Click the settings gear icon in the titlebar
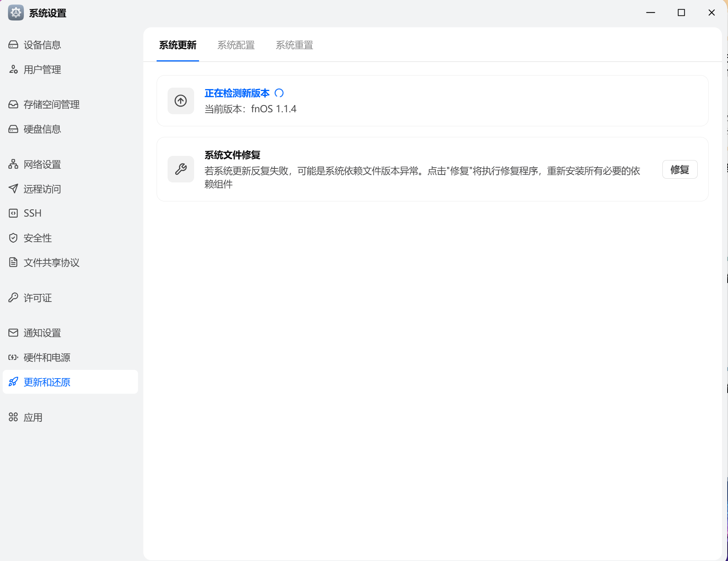Screen dimensions: 728x561 [x=16, y=13]
